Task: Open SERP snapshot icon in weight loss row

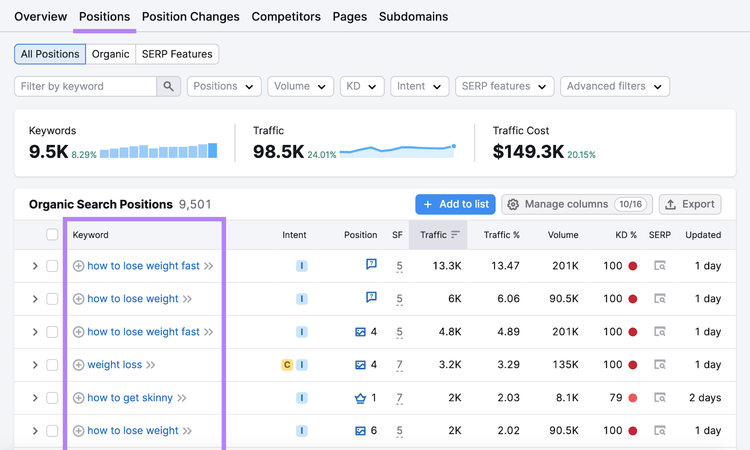Action: tap(660, 364)
